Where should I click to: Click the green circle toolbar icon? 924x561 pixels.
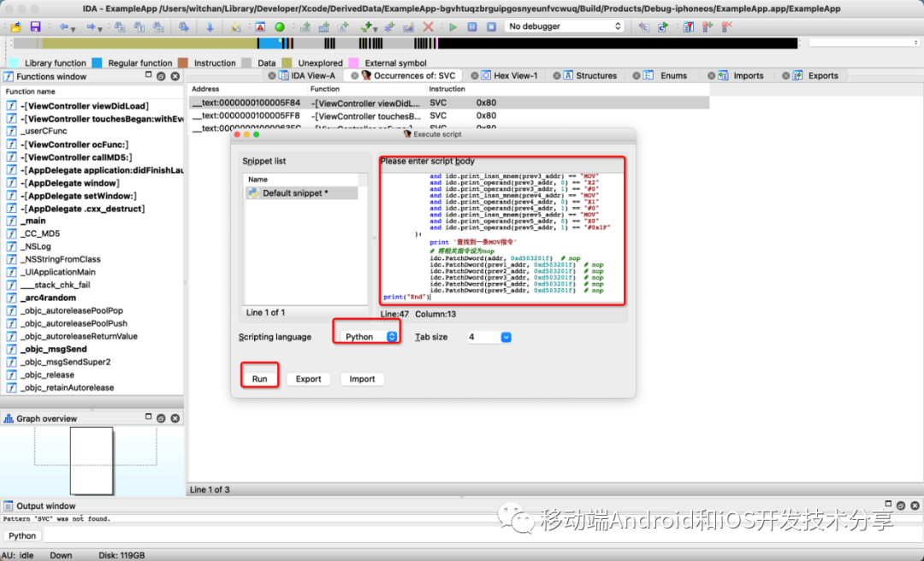coord(280,27)
